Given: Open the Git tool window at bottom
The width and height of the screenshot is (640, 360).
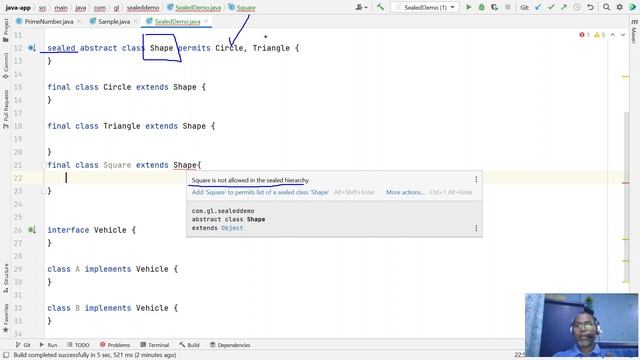Looking at the screenshot, I should point(23,345).
